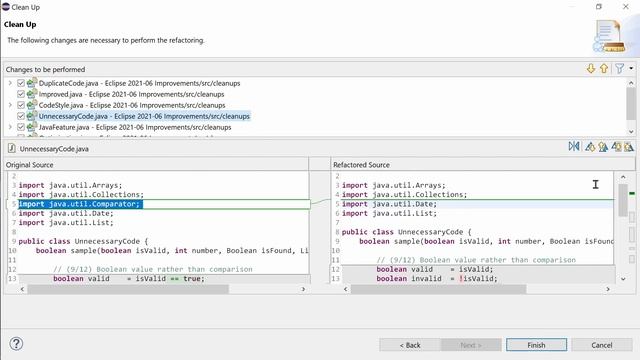Click the UnnecessaryCode.java file icon in tree

[x=32, y=116]
